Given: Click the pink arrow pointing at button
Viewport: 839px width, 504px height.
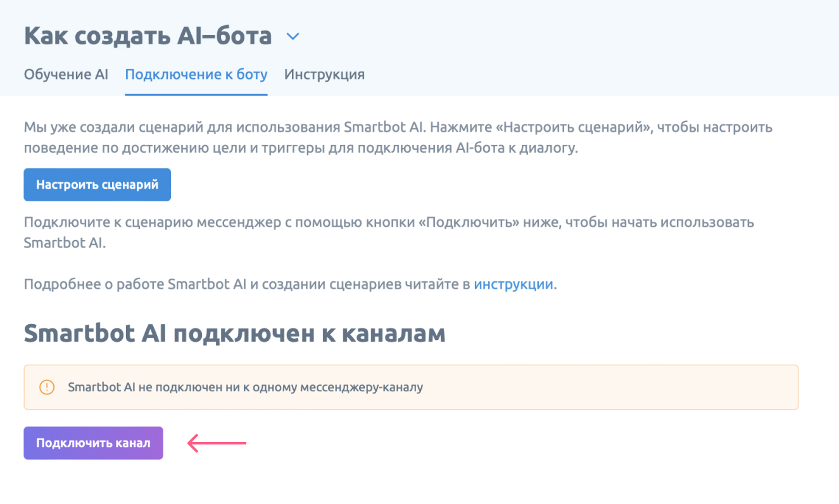Looking at the screenshot, I should [x=217, y=443].
